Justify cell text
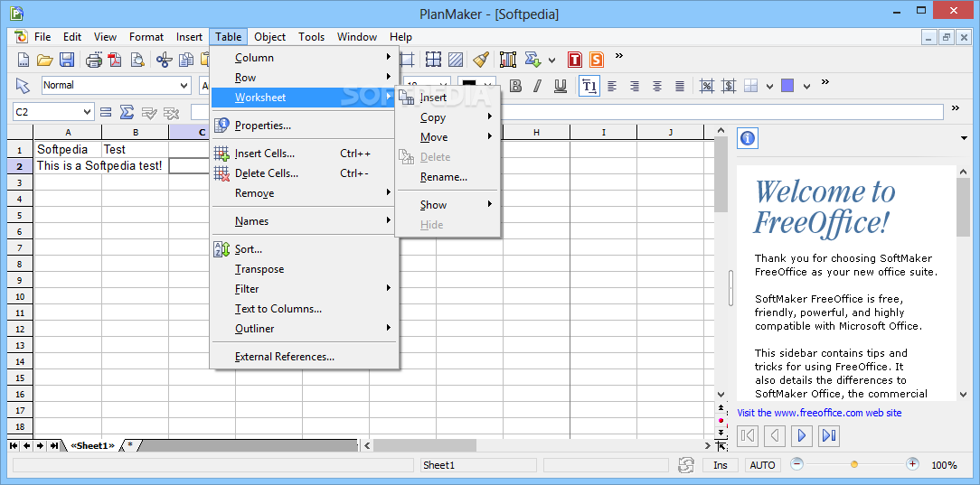 [x=679, y=86]
